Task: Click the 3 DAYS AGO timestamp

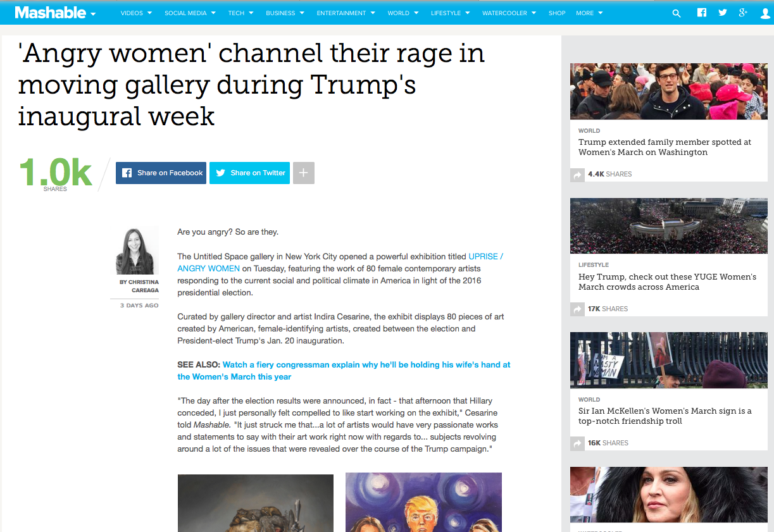Action: [x=139, y=306]
